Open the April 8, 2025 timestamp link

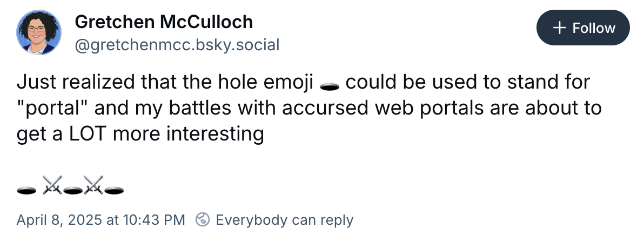[101, 220]
